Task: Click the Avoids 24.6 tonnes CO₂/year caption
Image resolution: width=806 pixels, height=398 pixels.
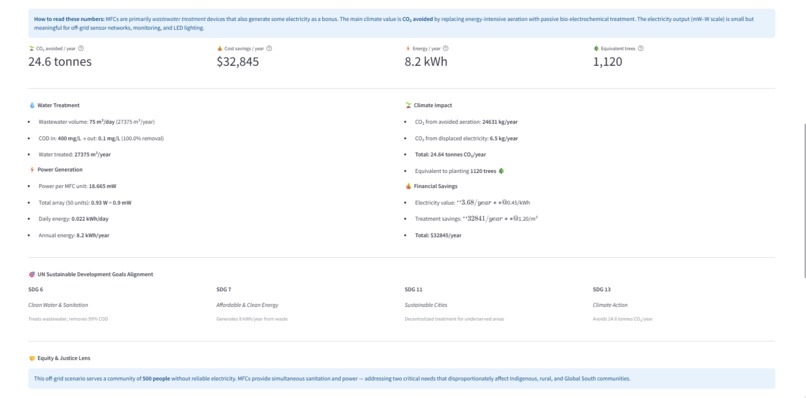Action: pyautogui.click(x=622, y=319)
